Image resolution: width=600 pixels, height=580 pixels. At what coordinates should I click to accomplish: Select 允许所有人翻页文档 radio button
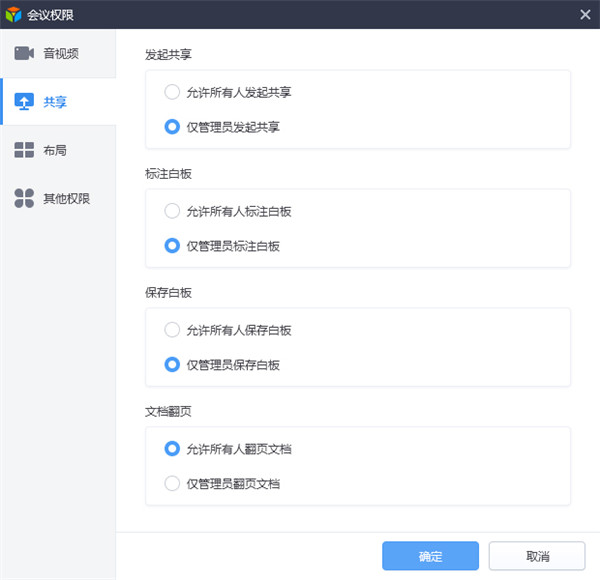click(172, 449)
